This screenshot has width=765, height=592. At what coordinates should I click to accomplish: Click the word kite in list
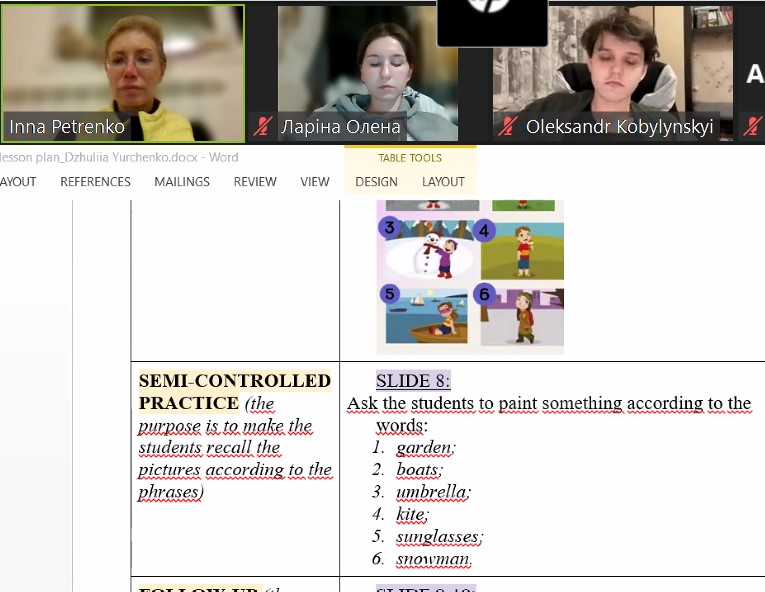(x=412, y=514)
